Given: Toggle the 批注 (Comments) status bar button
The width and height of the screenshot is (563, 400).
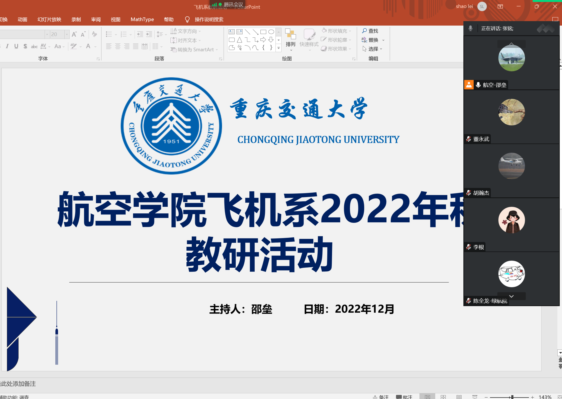Looking at the screenshot, I should click(404, 397).
